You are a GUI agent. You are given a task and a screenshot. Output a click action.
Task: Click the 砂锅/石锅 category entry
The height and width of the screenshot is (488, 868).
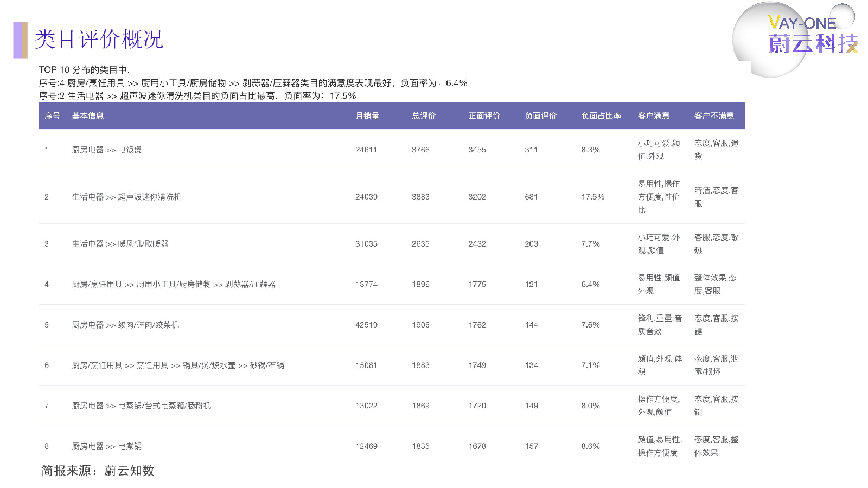tap(178, 365)
